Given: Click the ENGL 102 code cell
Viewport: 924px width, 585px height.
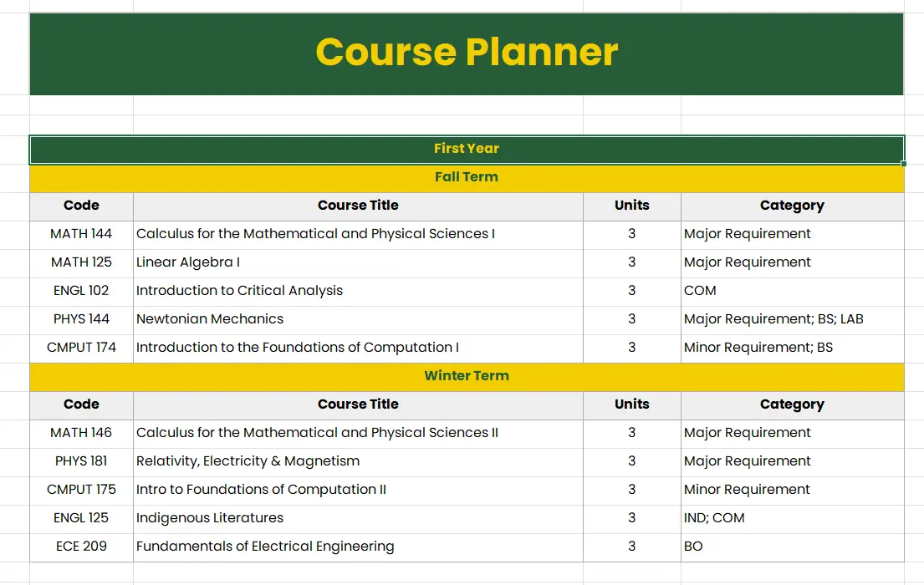Looking at the screenshot, I should (x=81, y=291).
